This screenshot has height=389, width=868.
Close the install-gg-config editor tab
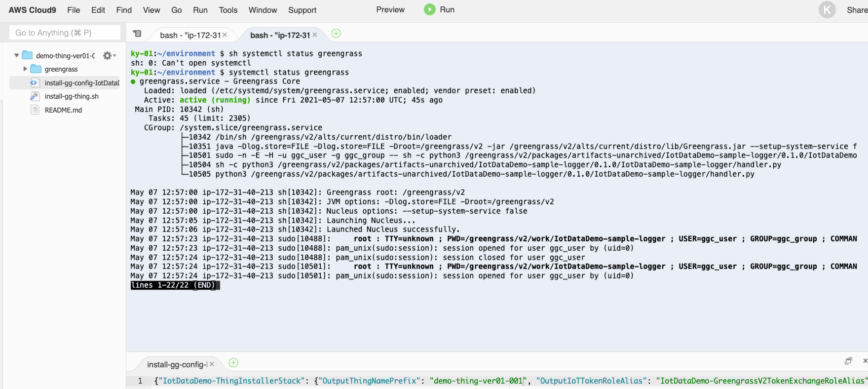(x=212, y=364)
